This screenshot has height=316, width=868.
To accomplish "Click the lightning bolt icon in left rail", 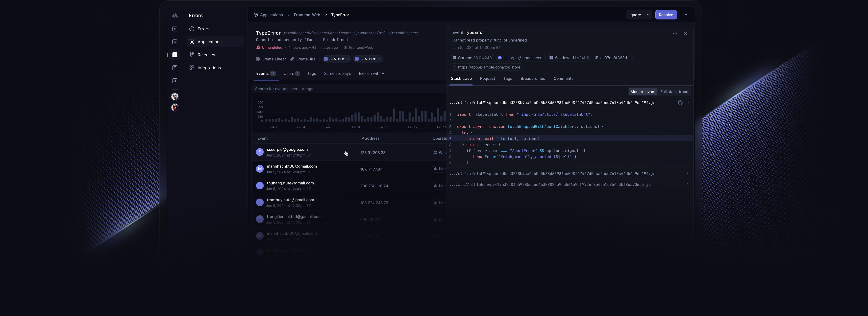I will point(175,29).
